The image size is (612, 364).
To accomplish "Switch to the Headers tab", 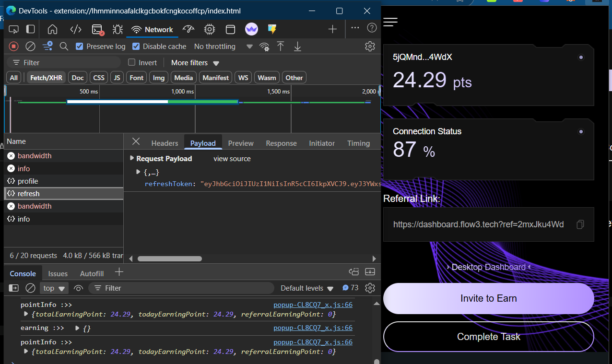I will [x=165, y=143].
